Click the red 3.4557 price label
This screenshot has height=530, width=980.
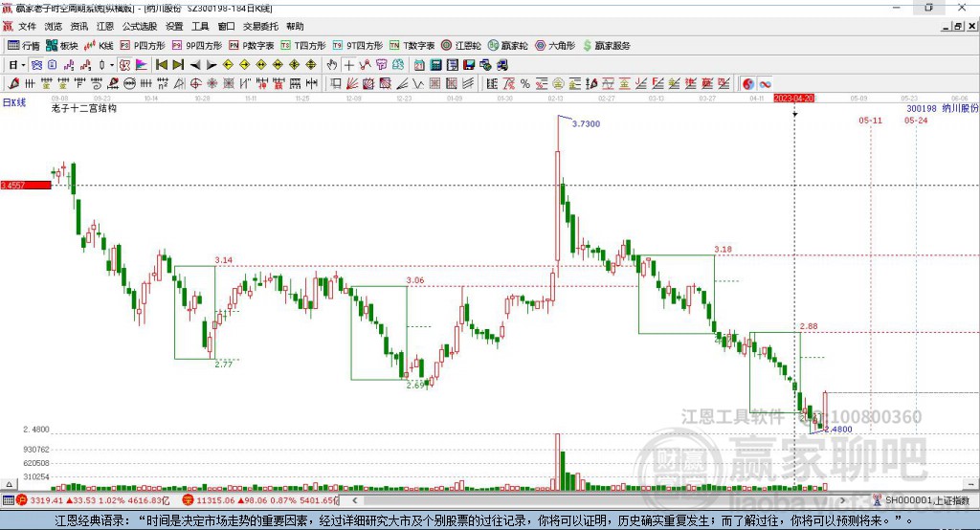click(x=26, y=185)
